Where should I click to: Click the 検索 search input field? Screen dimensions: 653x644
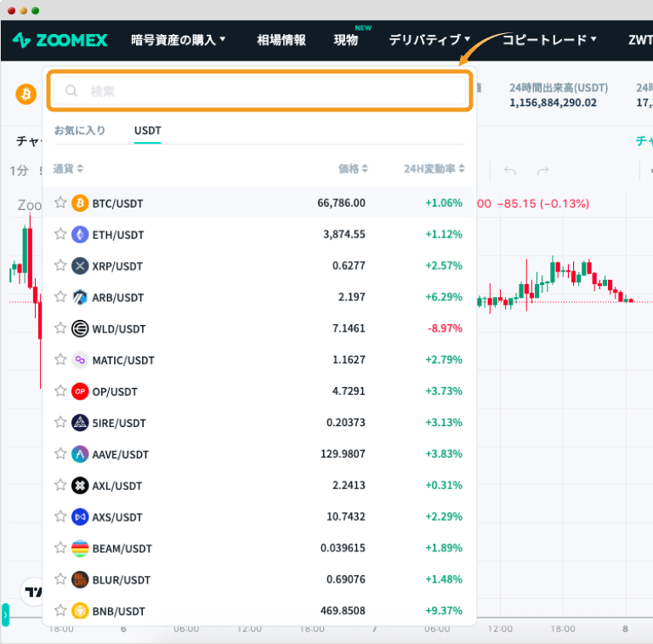[x=259, y=91]
